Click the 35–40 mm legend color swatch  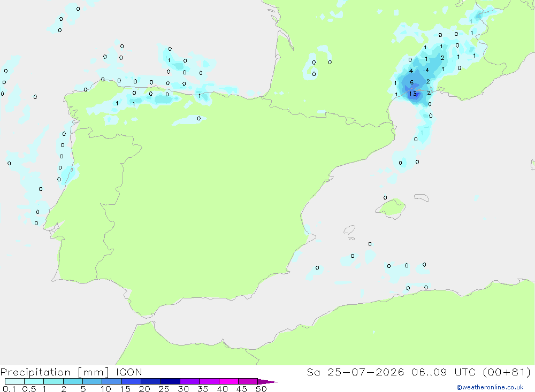pyautogui.click(x=209, y=381)
